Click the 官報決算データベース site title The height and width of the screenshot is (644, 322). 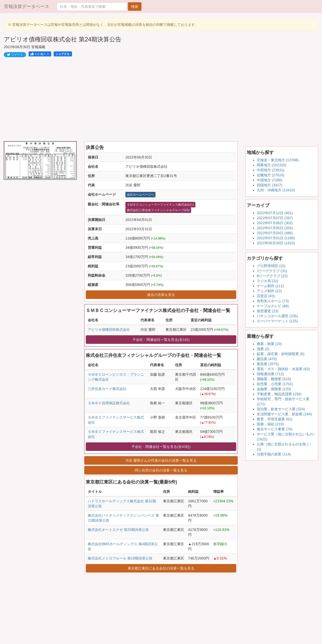click(x=26, y=7)
